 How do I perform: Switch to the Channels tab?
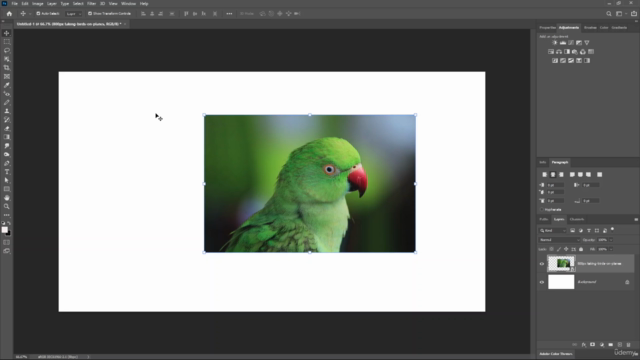click(x=577, y=219)
